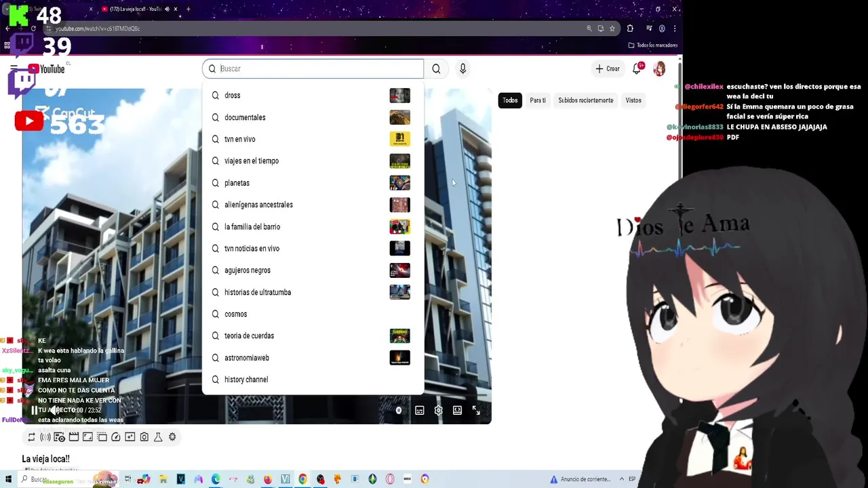Click the Chrome address bar URL
This screenshot has width=868, height=488.
pyautogui.click(x=98, y=28)
